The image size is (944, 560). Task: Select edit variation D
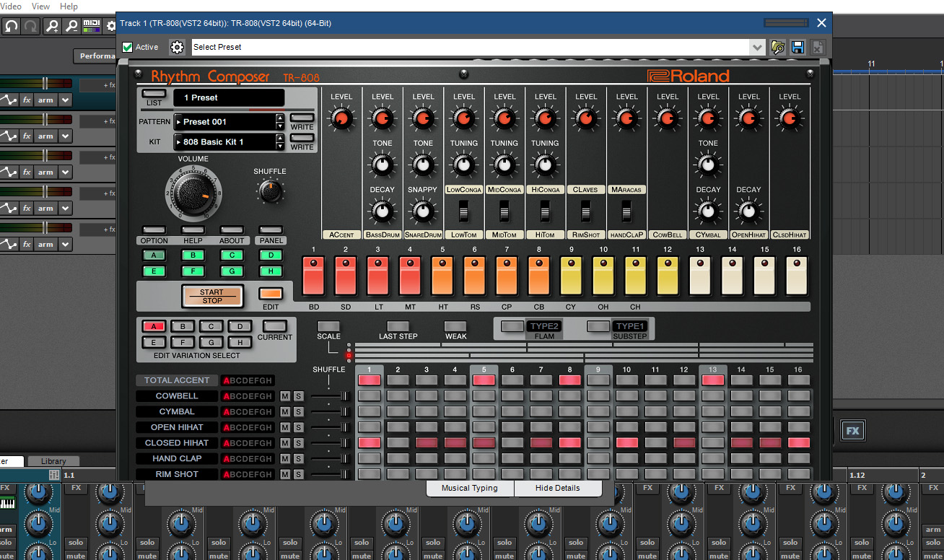click(240, 326)
